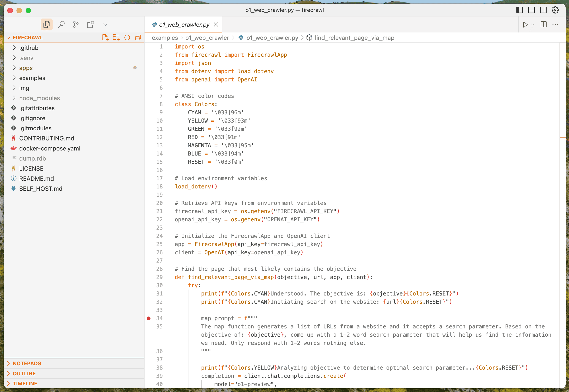Click the find_relevant_page_via_map breadcrumb
This screenshot has height=392, width=569.
354,38
